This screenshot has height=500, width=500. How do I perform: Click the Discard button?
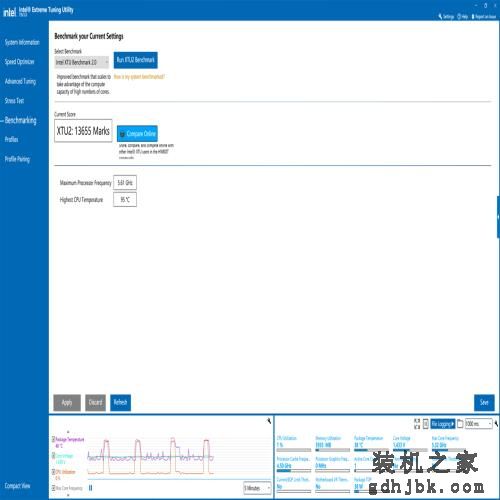coord(95,403)
